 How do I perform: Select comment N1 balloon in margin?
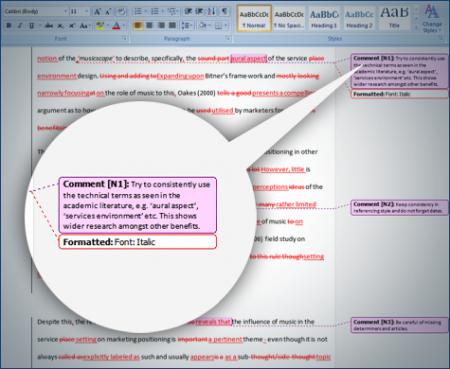coord(399,71)
